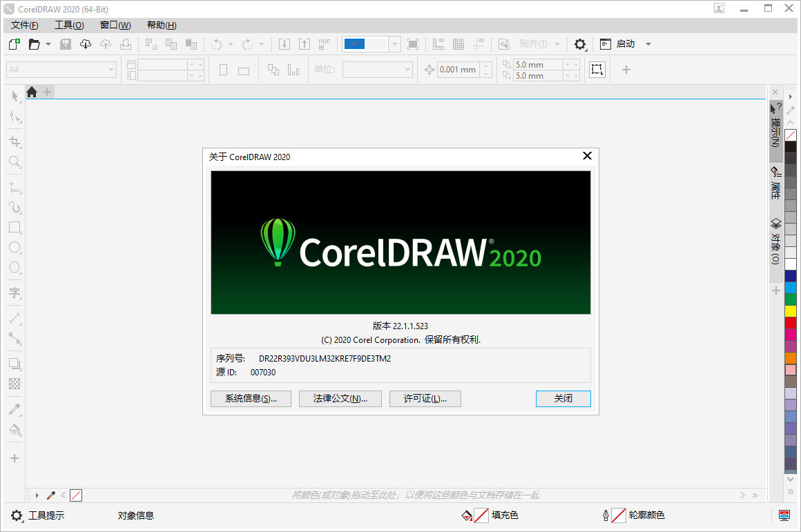Select the Zoom magnifier tool
Viewport: 801px width, 532px height.
click(15, 162)
